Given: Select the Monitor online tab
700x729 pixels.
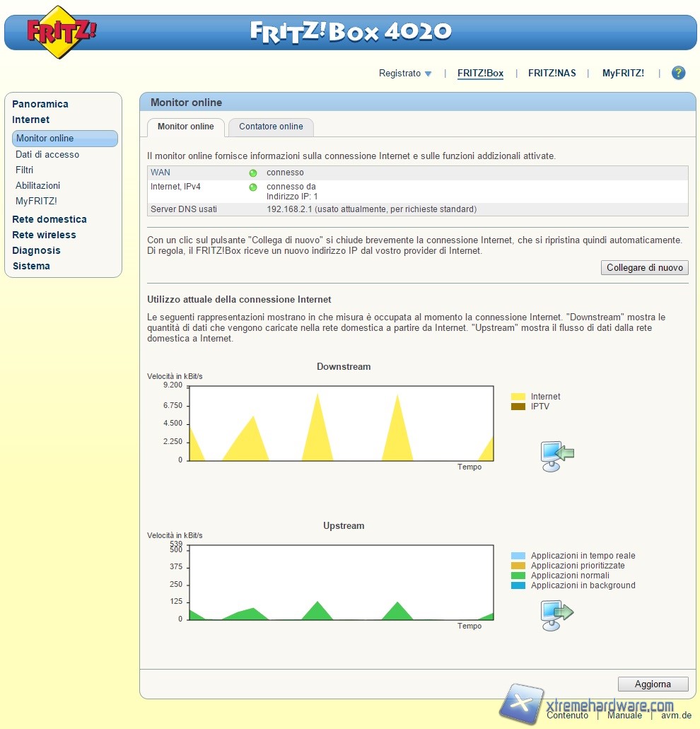Looking at the screenshot, I should point(185,127).
